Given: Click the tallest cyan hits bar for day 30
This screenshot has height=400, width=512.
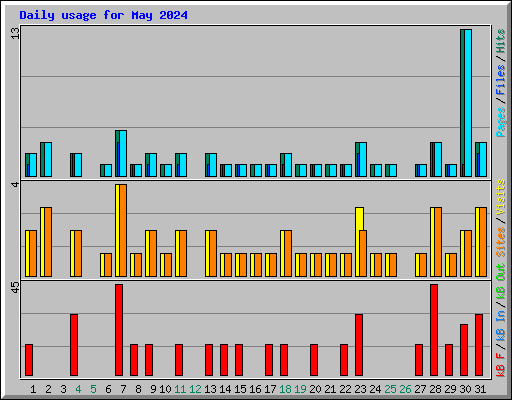Looking at the screenshot, I should click(x=468, y=103).
